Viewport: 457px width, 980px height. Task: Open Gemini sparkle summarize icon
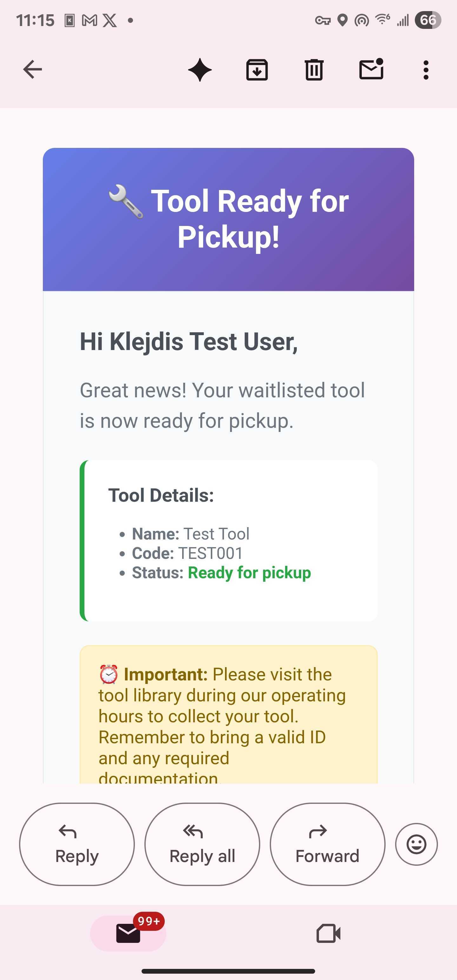point(200,70)
